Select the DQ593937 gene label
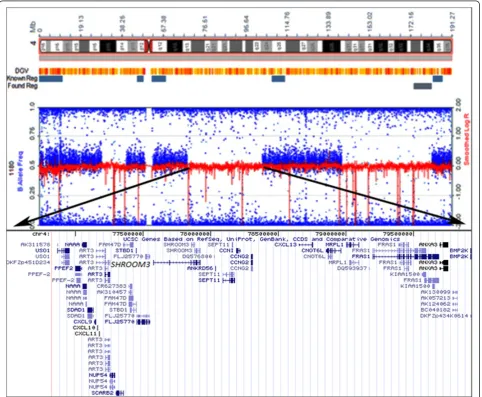482x397 pixels. [351, 268]
